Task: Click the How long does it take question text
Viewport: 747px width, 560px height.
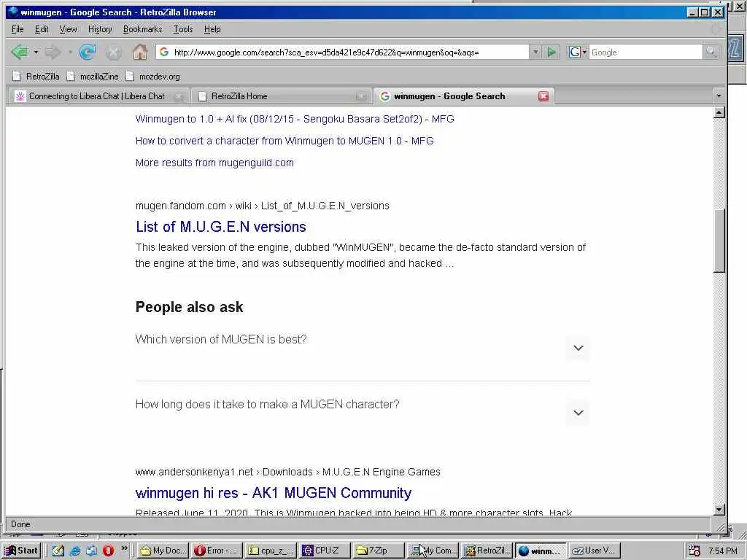Action: [267, 404]
